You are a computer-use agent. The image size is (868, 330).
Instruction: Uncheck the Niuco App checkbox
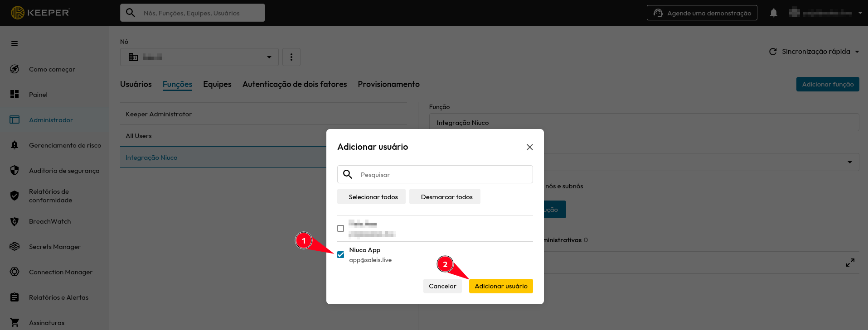click(x=341, y=255)
